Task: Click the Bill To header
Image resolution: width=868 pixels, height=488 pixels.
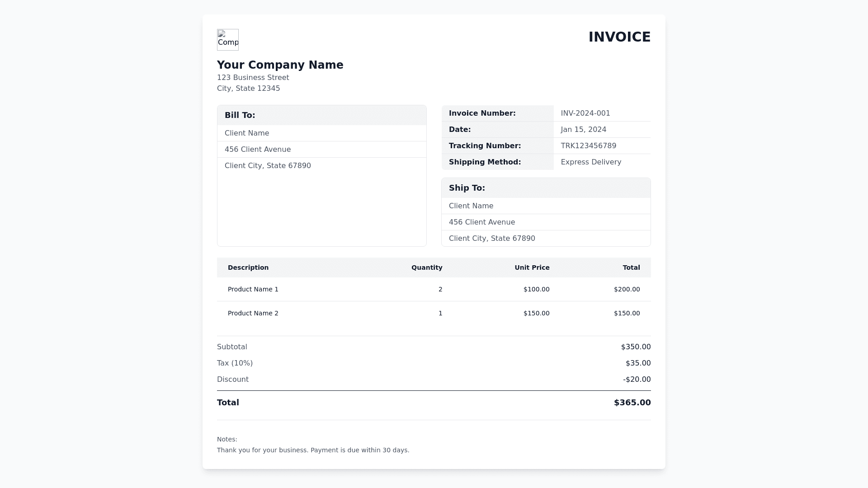Action: pos(240,115)
